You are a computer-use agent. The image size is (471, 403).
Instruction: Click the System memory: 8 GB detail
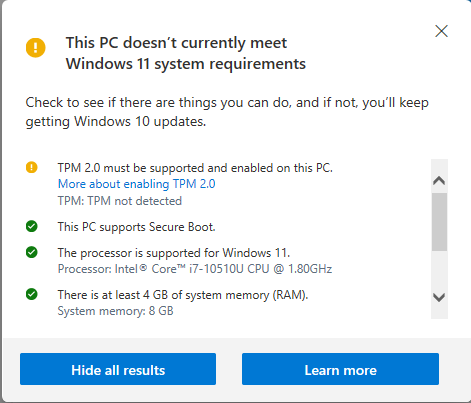tap(115, 311)
